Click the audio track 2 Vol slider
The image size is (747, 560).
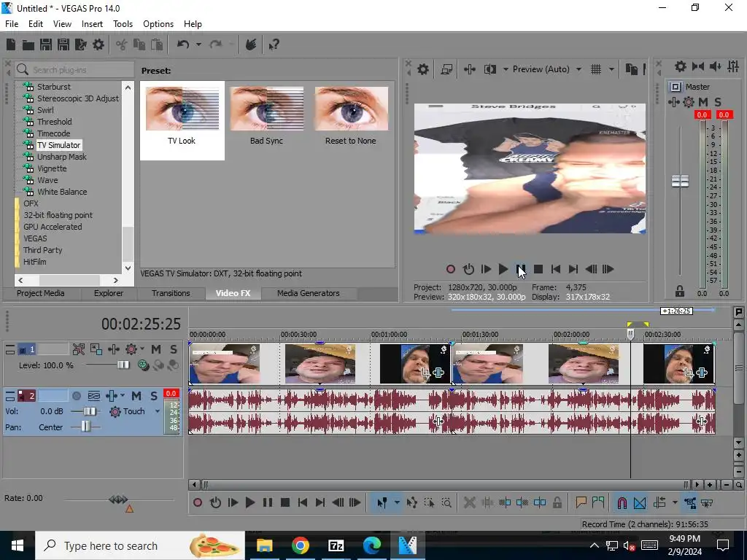point(90,411)
